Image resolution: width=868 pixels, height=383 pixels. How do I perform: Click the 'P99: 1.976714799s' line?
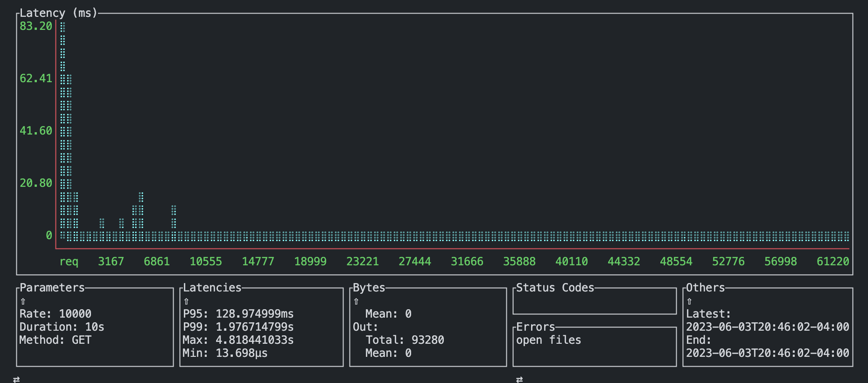coord(238,327)
